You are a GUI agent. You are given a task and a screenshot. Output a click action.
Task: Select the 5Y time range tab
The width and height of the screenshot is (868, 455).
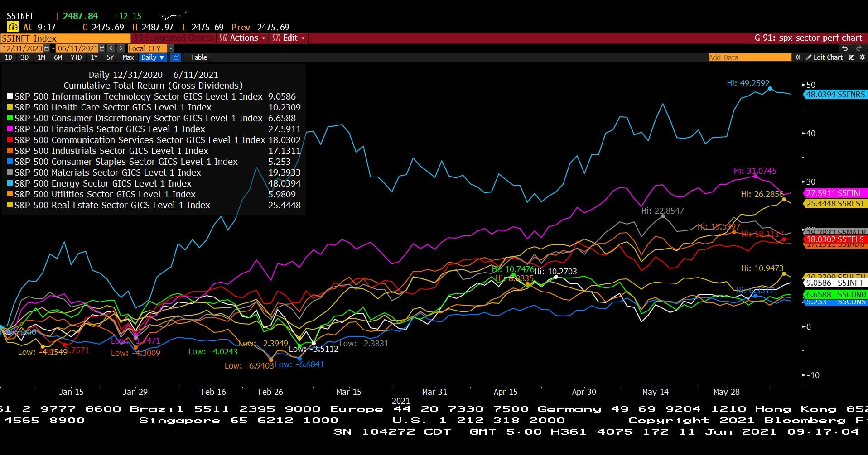pos(110,57)
